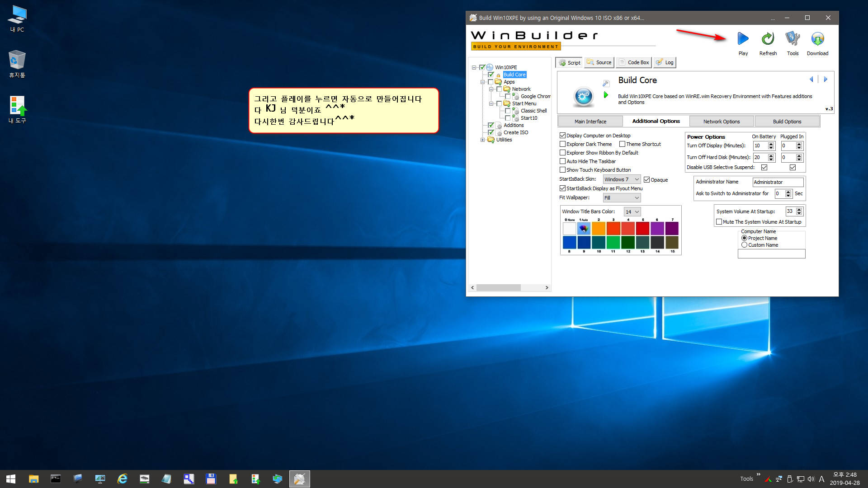Open the Fit Wallpaper dropdown
Image resolution: width=868 pixels, height=488 pixels.
pos(622,198)
